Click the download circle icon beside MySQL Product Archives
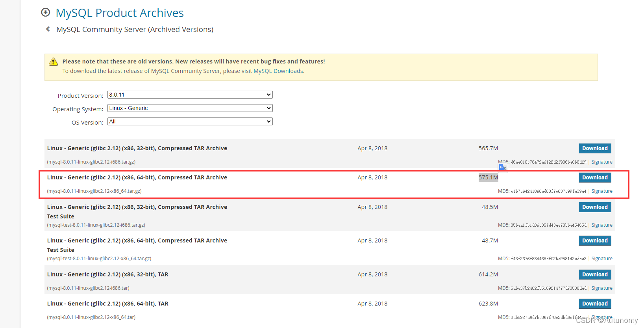The height and width of the screenshot is (328, 644). (x=46, y=13)
